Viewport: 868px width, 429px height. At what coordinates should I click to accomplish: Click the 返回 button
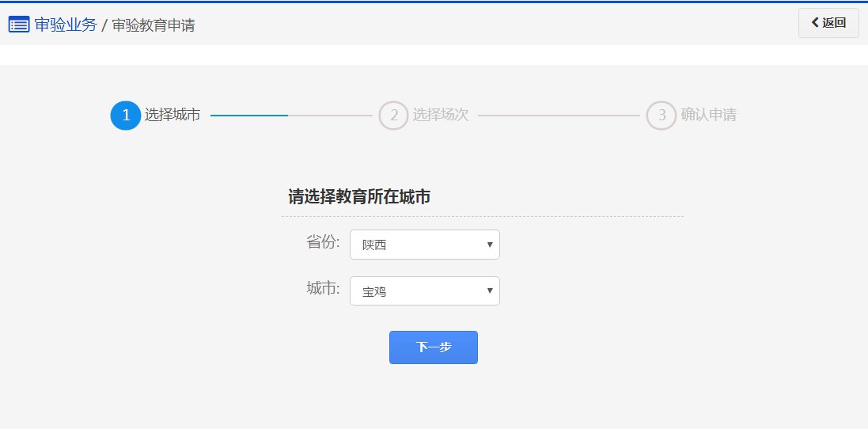(x=828, y=23)
